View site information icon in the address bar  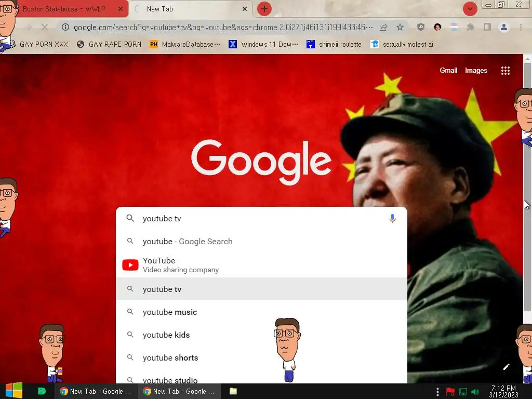65,27
